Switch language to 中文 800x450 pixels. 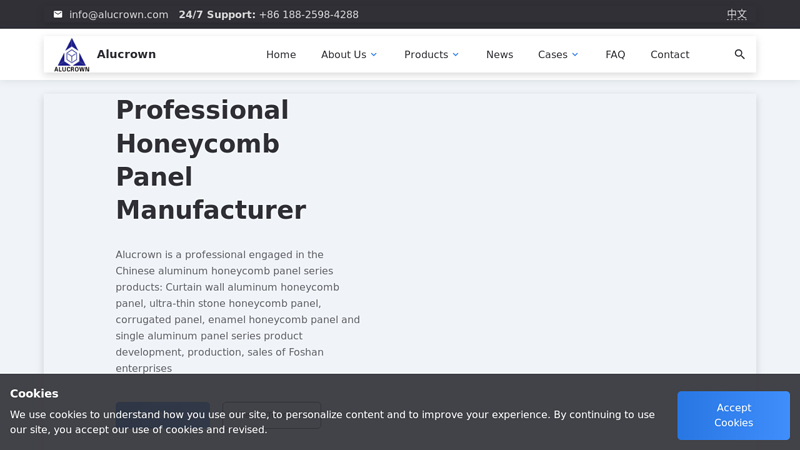coord(737,15)
